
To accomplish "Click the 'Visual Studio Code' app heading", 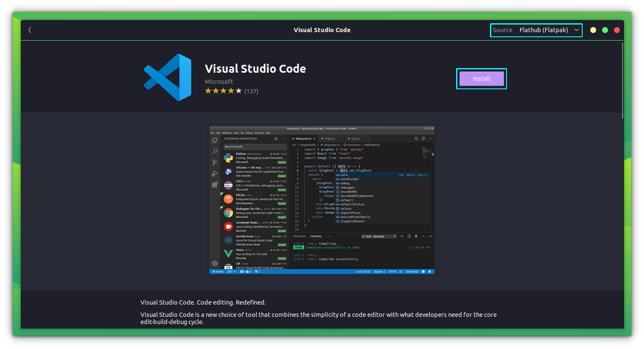I will coord(255,69).
